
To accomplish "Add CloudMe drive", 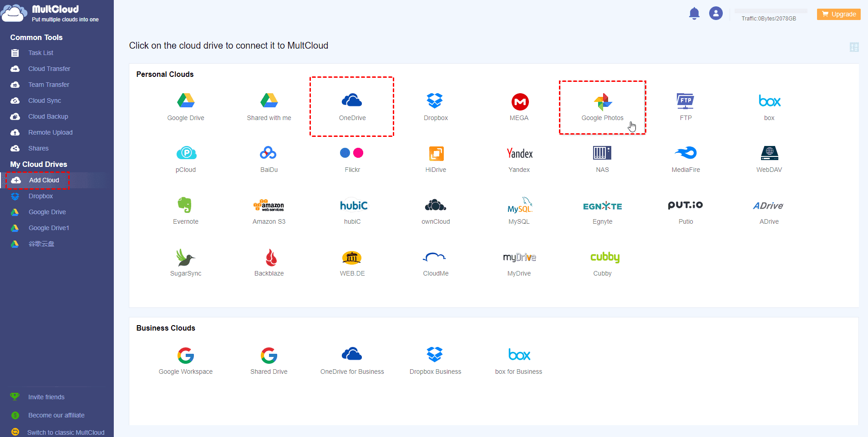I will coord(436,263).
